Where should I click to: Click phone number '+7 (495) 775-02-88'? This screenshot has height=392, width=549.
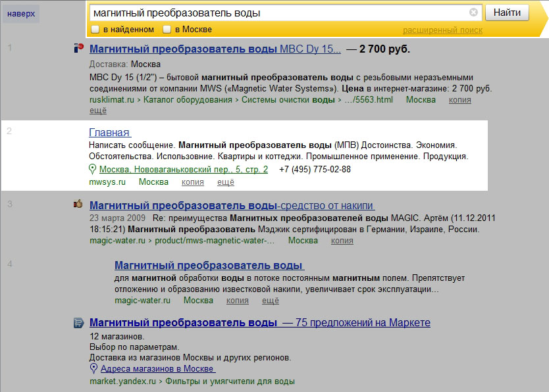(315, 169)
